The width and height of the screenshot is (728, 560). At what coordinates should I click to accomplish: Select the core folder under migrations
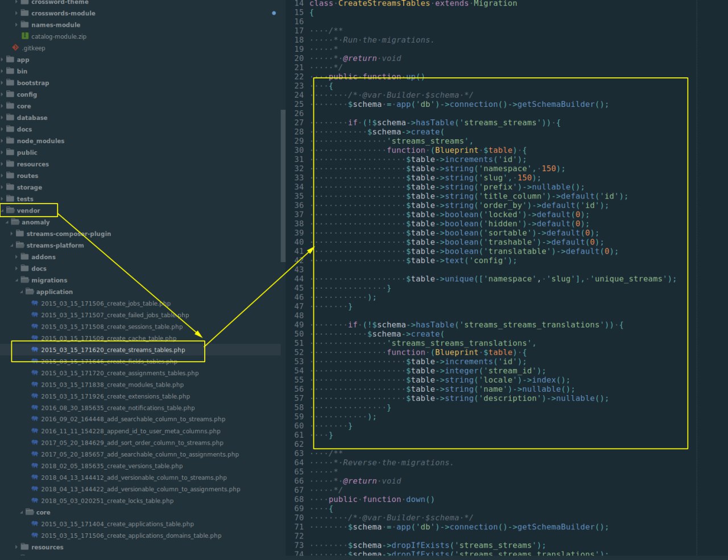(140, 512)
